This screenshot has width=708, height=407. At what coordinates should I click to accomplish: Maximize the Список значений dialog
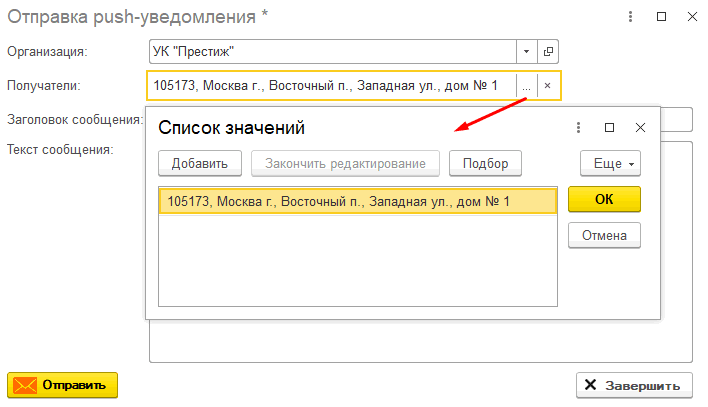point(610,128)
